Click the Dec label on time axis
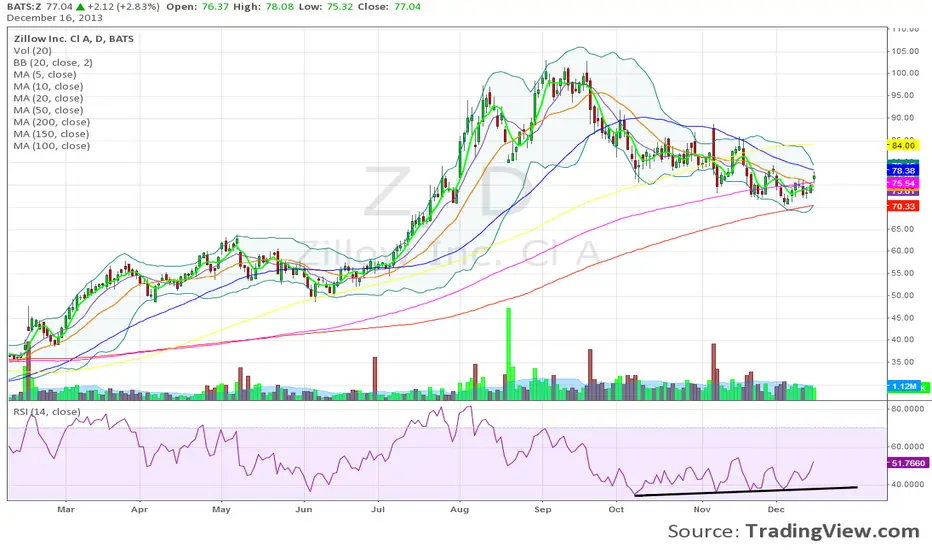The height and width of the screenshot is (550, 932). coord(776,510)
